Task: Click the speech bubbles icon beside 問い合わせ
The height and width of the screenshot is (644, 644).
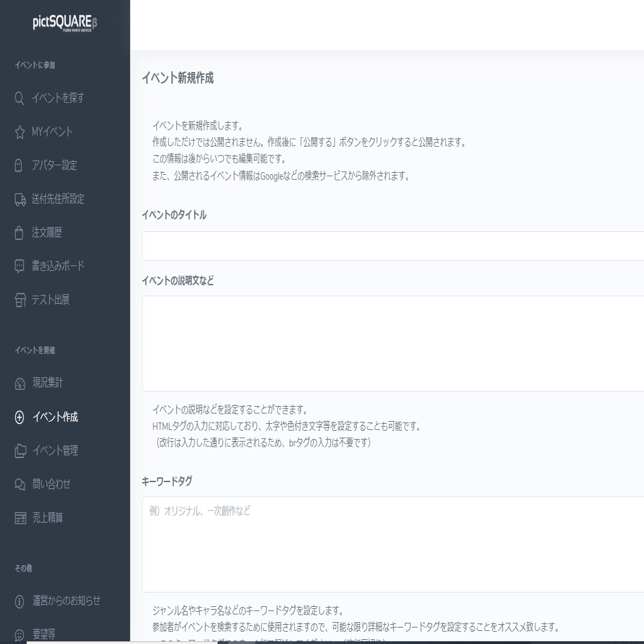Action: pyautogui.click(x=20, y=484)
